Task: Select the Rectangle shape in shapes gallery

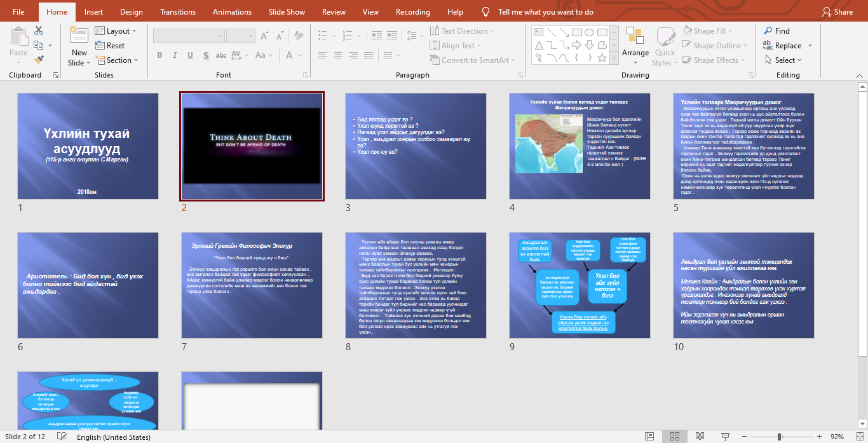Action: coord(577,32)
